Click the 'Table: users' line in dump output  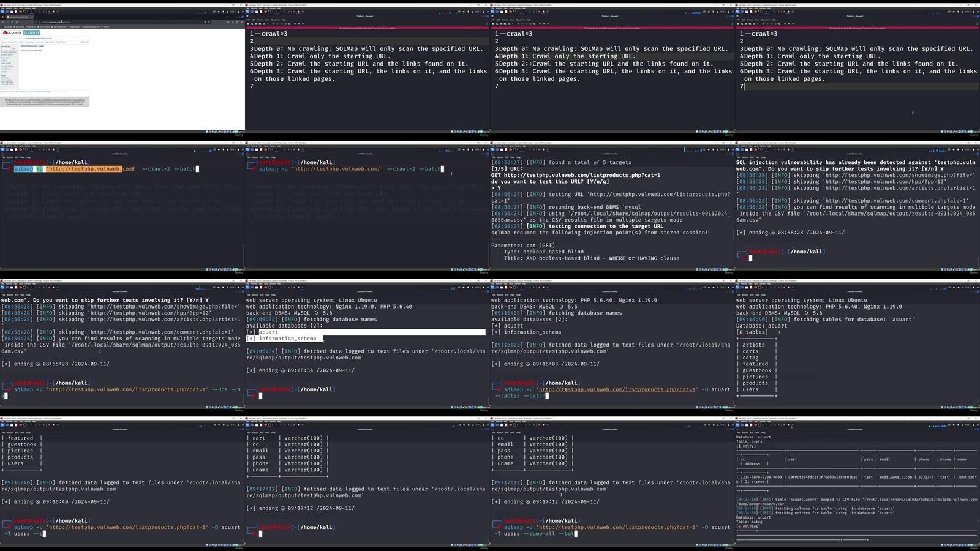point(749,441)
